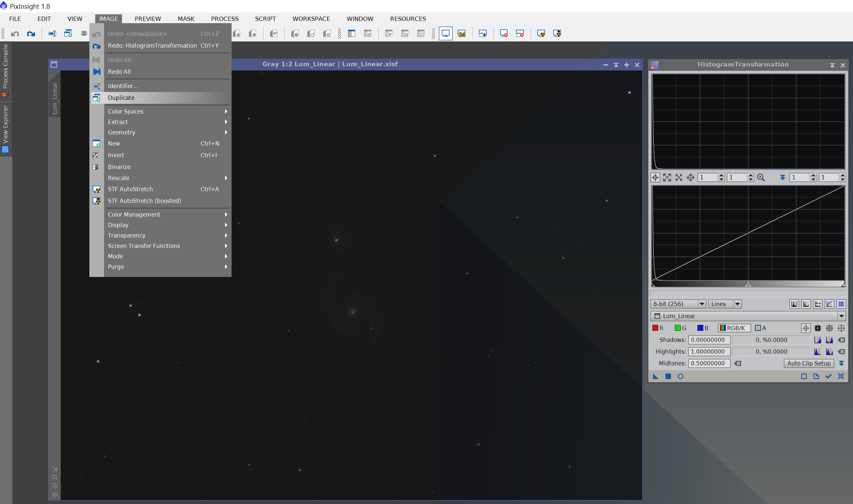853x504 pixels.
Task: Toggle the blue grid display icon
Action: (x=841, y=304)
